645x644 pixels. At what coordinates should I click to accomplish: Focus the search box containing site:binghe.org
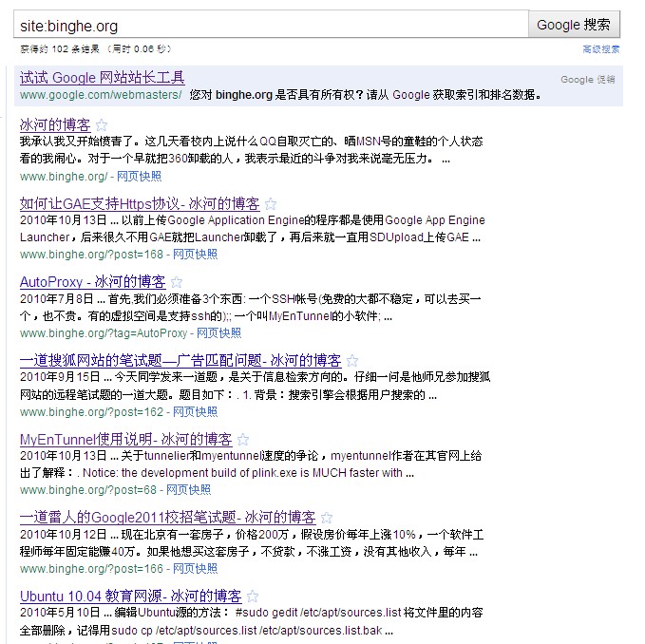pos(271,25)
